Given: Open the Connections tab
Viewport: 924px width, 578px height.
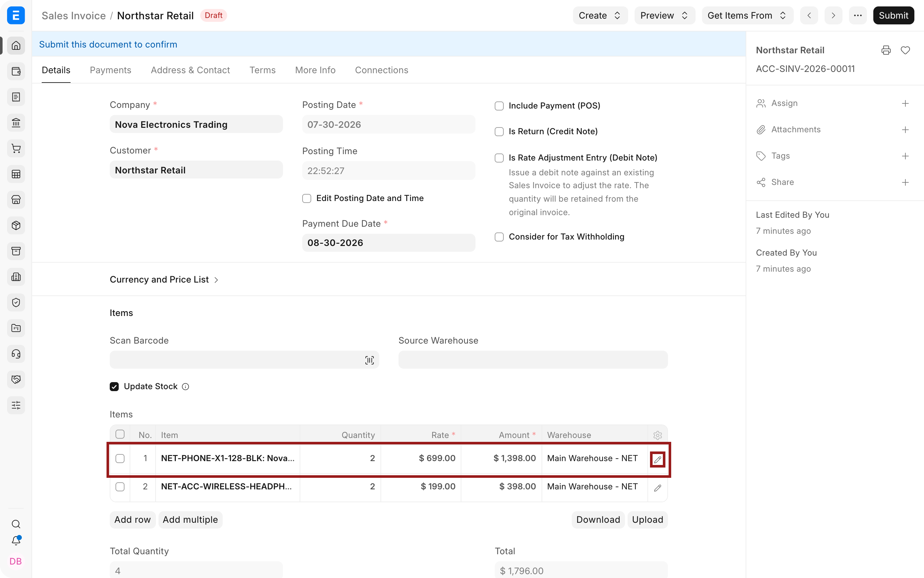Looking at the screenshot, I should (381, 70).
